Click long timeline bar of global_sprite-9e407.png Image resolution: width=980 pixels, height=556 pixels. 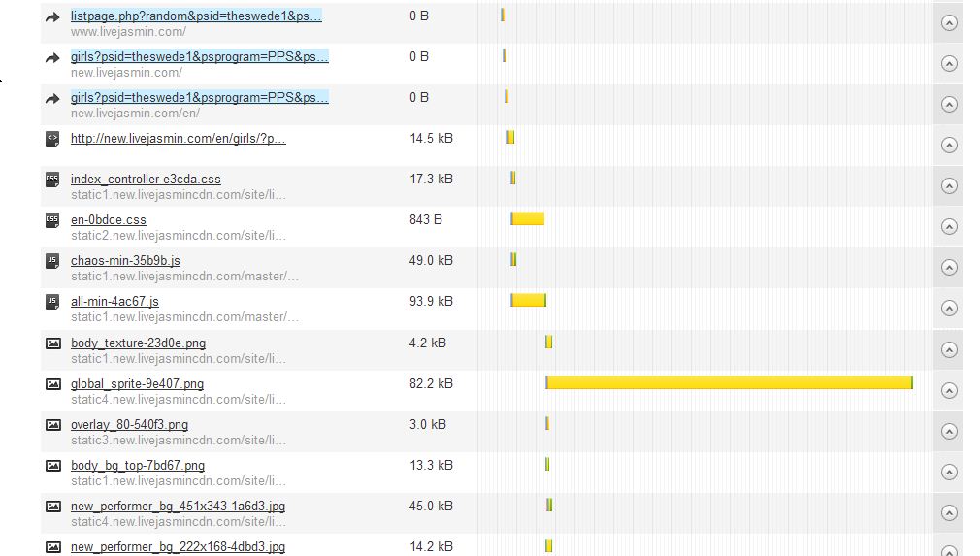coord(729,382)
